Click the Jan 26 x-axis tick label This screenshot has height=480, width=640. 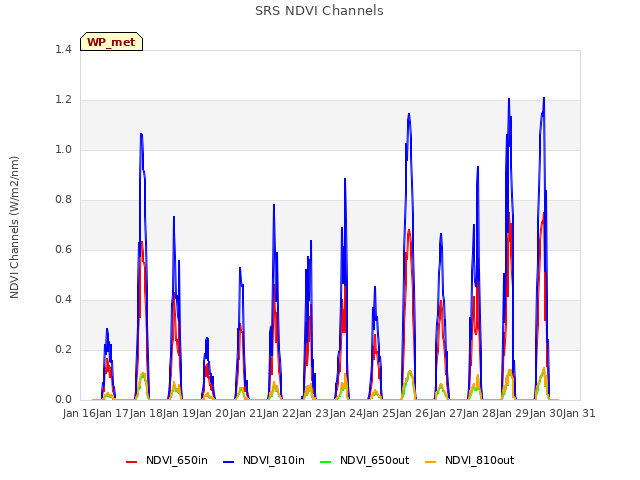tap(413, 413)
